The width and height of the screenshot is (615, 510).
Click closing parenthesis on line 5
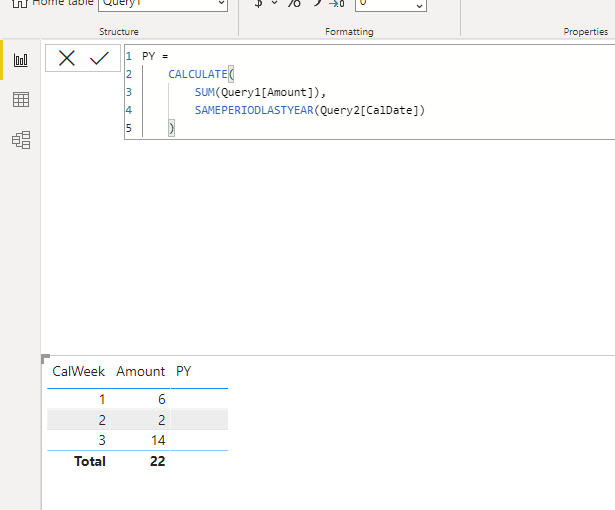pos(171,128)
